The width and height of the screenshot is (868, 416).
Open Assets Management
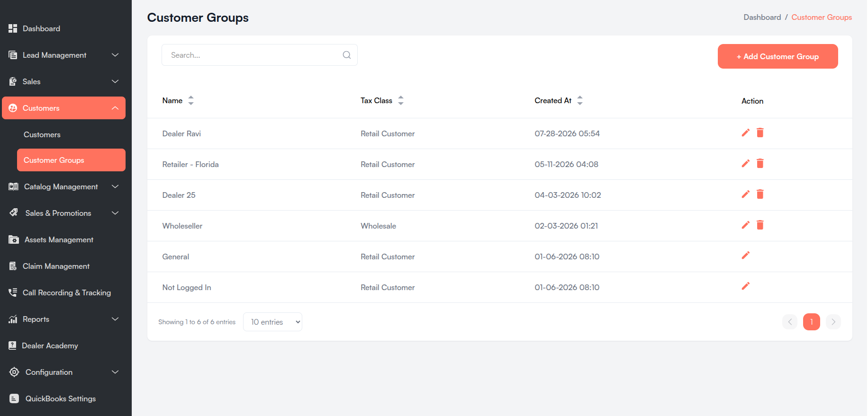click(x=63, y=239)
